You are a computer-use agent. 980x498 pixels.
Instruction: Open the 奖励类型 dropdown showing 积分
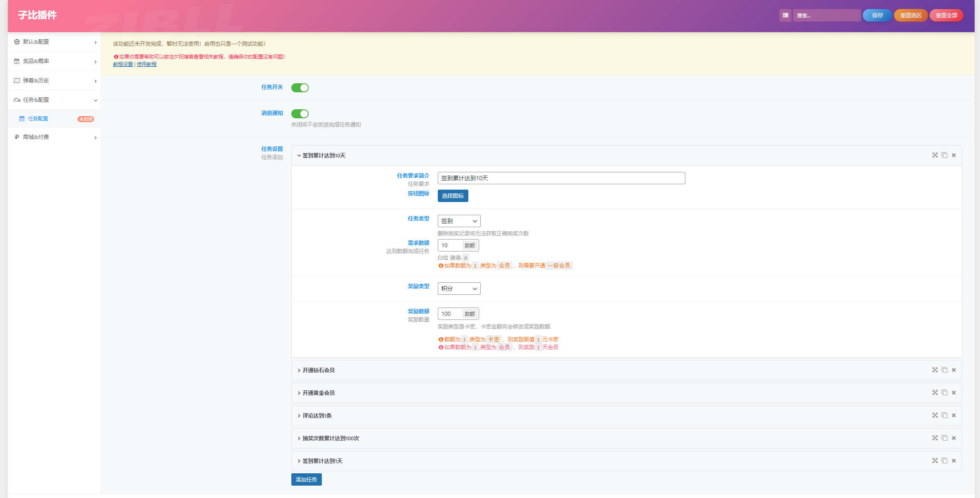[x=458, y=289]
